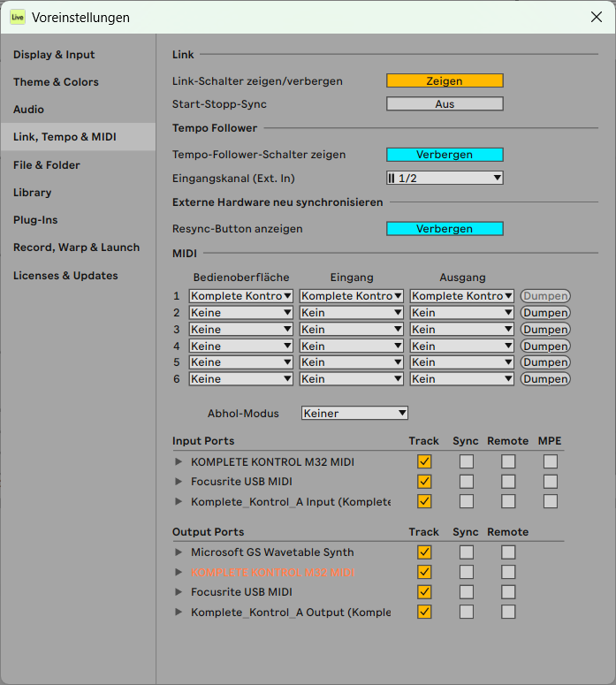Expand Focusrite USB MIDI output port
The width and height of the screenshot is (616, 685).
[179, 592]
